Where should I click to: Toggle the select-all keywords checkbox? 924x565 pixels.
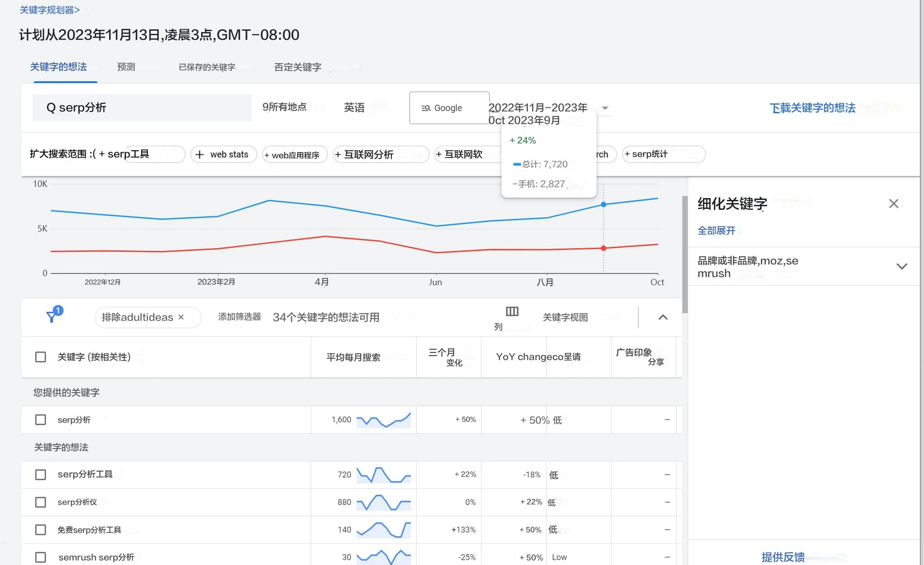pos(41,357)
